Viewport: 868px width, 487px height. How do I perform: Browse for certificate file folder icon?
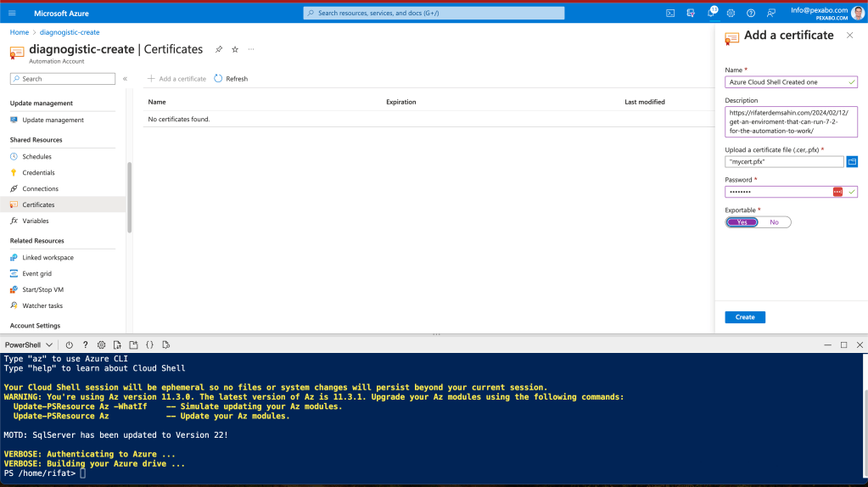pos(852,161)
